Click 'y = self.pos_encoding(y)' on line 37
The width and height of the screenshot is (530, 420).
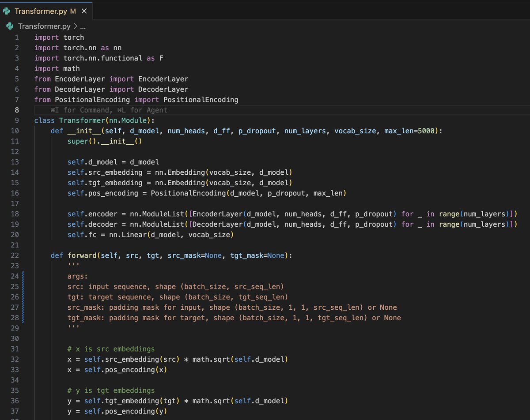[x=117, y=411]
